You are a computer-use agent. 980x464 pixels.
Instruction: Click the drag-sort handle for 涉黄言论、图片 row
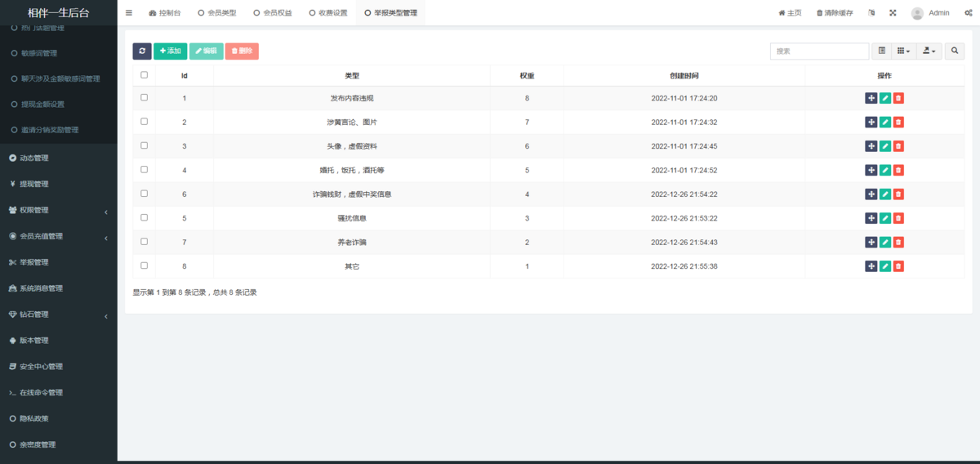[x=871, y=123]
